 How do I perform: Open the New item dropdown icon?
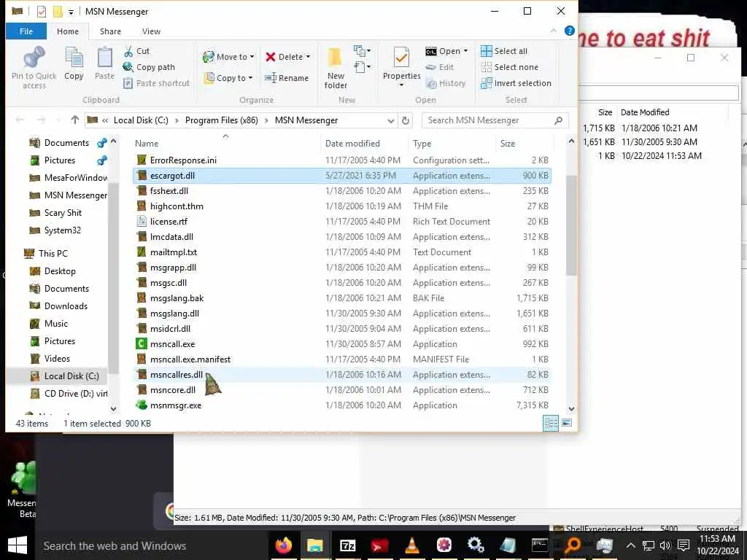pyautogui.click(x=362, y=50)
